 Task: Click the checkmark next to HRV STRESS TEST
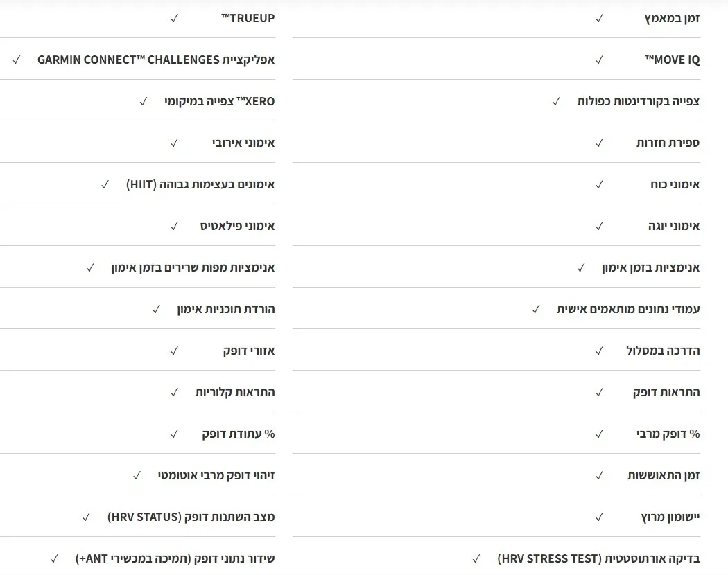476,558
